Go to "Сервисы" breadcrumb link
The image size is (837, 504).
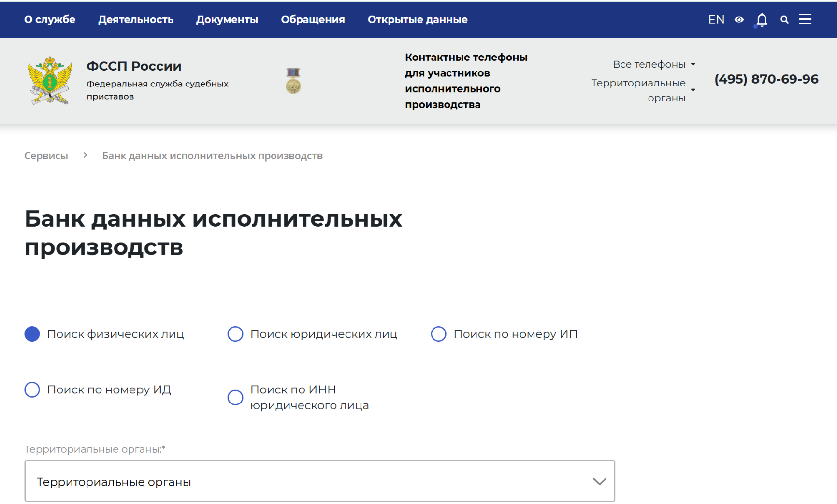[x=46, y=156]
